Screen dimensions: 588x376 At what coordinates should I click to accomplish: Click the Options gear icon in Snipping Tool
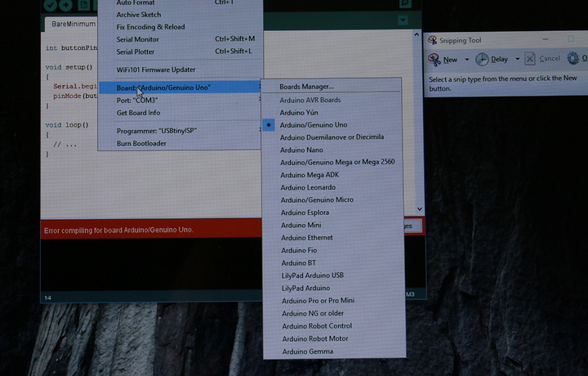(x=573, y=59)
